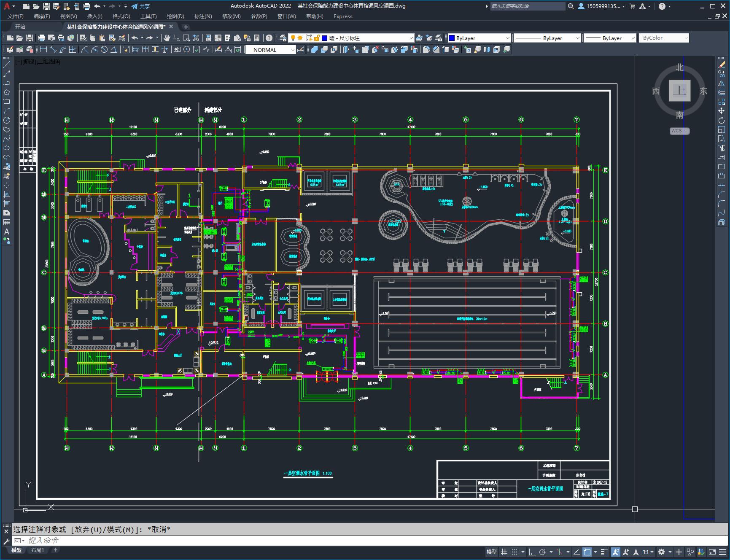Open the ByLayer color dropdown
This screenshot has height=560, width=730.
479,38
